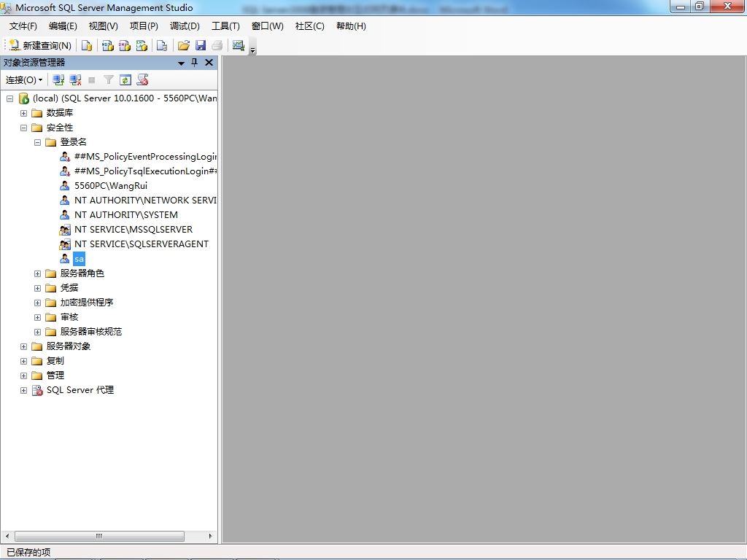Select the ##MS_PolicyTsqlExecutionLogin## login
The image size is (747, 560).
tap(145, 171)
